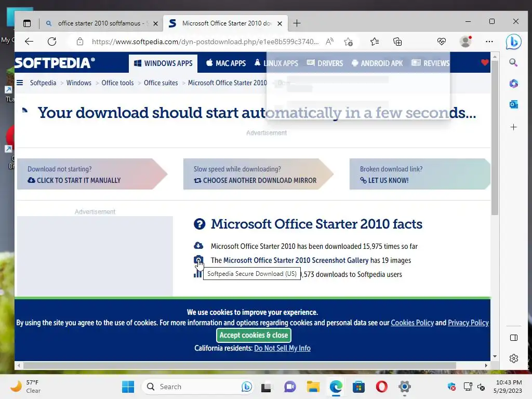
Task: Go back with the browser back arrow
Action: (x=29, y=42)
